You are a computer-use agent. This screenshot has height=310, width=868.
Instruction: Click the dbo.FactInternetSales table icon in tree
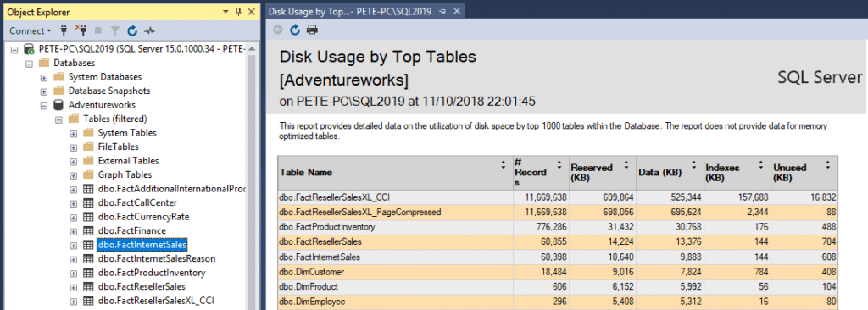tap(87, 245)
